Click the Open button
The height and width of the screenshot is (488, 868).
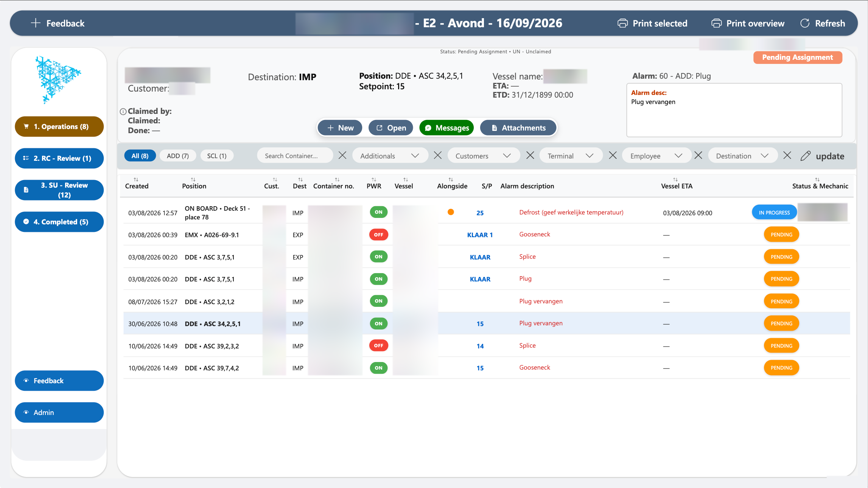point(391,128)
